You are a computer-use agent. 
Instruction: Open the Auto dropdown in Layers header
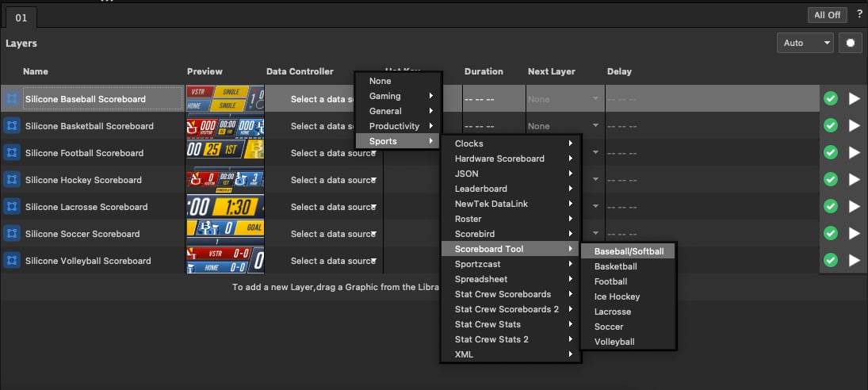[x=805, y=43]
